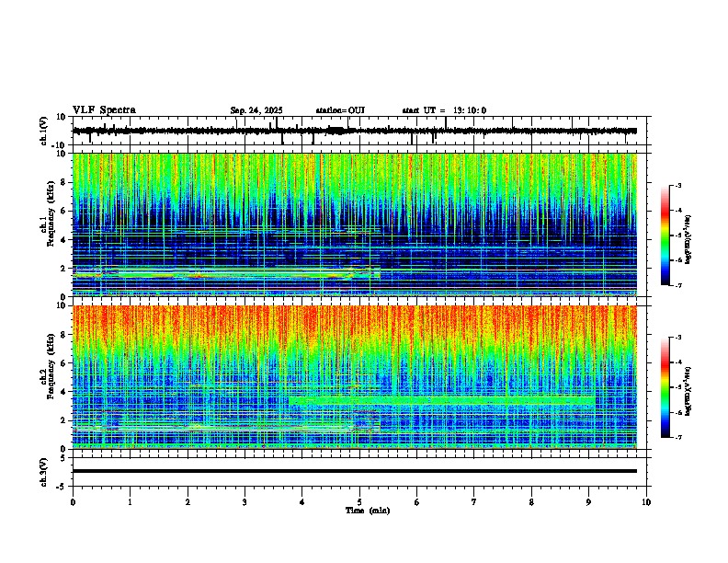Click the "6" kHz tick on ch.2 frequency axis
Viewport: 728px width, 563px height.
[64, 363]
